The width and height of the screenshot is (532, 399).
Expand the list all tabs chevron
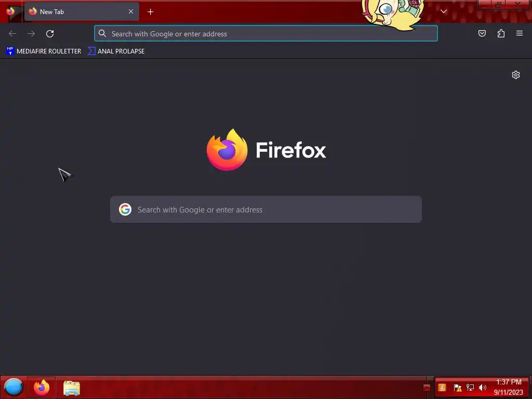pos(444,11)
